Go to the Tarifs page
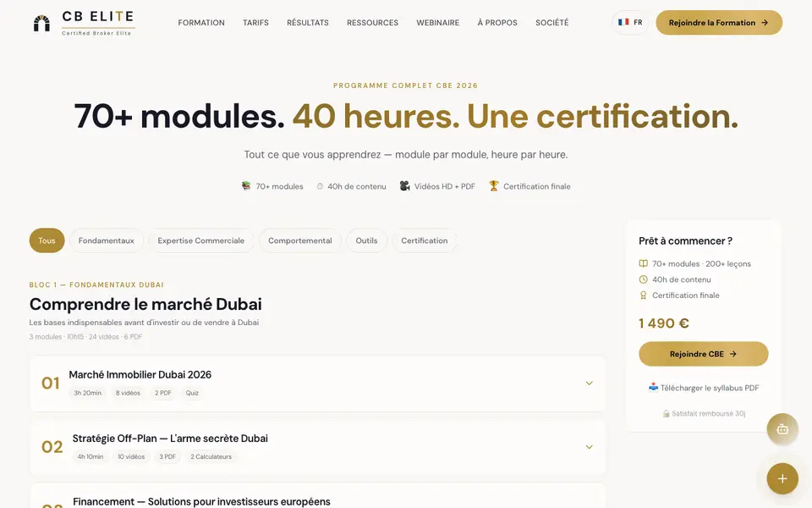 [255, 23]
